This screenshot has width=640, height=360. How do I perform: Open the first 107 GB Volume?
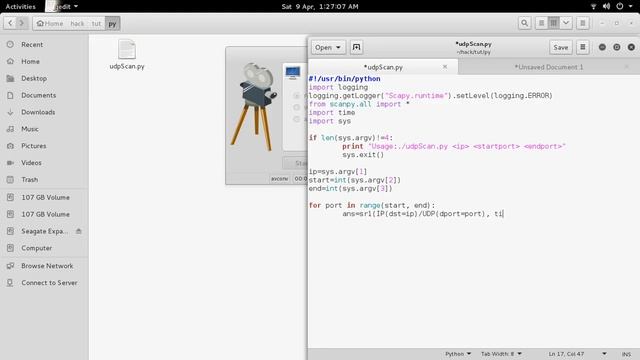pos(45,197)
